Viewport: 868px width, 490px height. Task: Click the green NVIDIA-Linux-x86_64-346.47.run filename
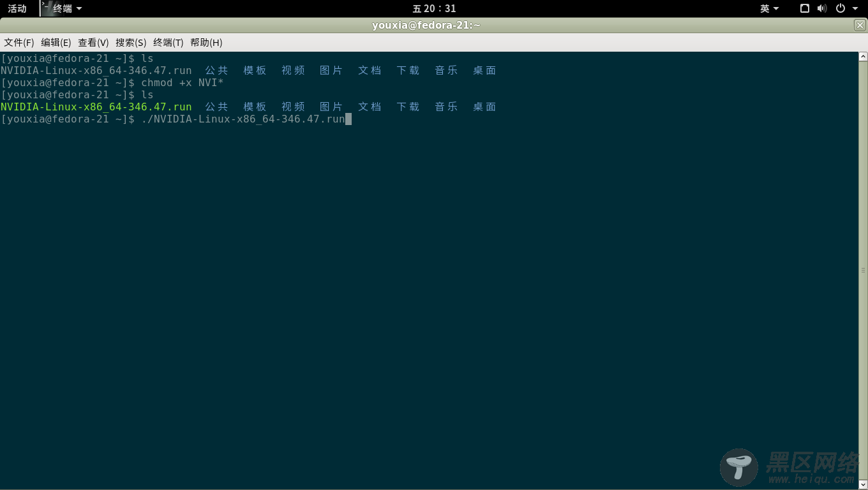[96, 107]
